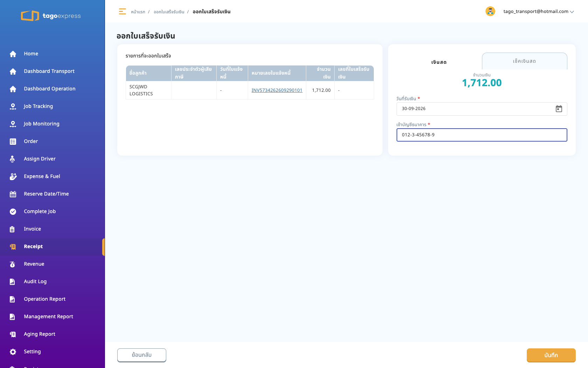Click the Job Tracking location icon
588x368 pixels.
click(x=13, y=107)
